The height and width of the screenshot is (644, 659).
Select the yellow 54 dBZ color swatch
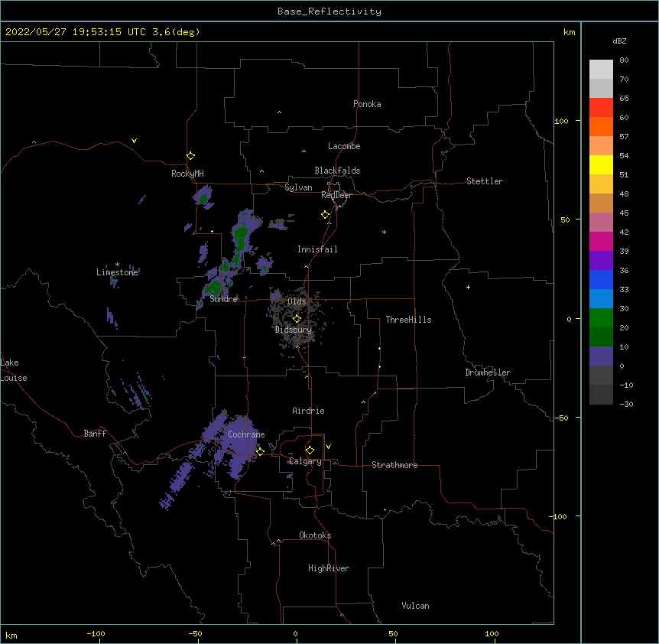point(601,164)
